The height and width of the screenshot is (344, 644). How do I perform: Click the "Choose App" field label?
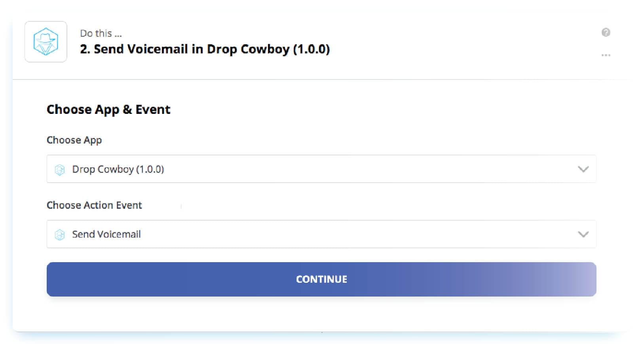[74, 140]
